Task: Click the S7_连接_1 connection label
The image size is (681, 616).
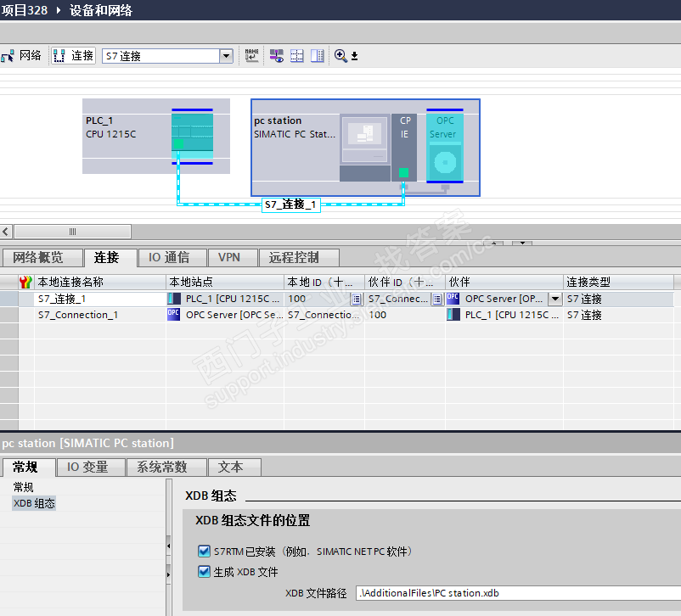Action: pos(291,204)
